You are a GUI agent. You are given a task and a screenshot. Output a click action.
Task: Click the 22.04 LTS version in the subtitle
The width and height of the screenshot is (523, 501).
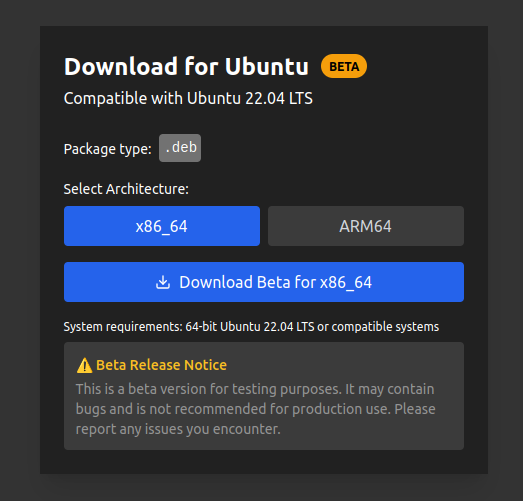279,98
